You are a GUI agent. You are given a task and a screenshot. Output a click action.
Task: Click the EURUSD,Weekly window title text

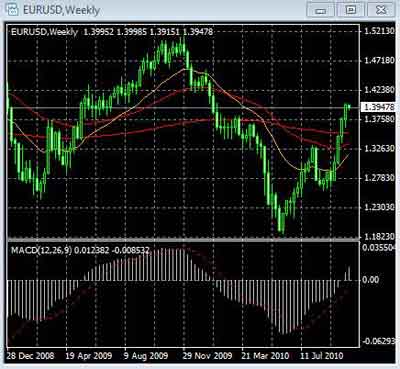61,10
